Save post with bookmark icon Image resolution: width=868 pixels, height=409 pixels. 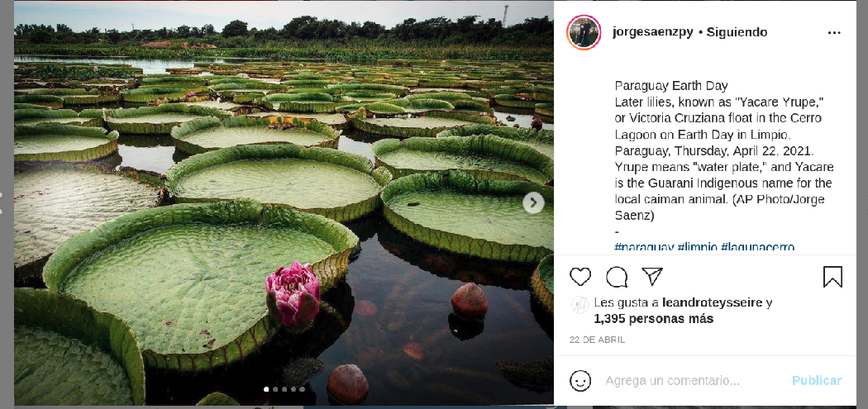(832, 277)
